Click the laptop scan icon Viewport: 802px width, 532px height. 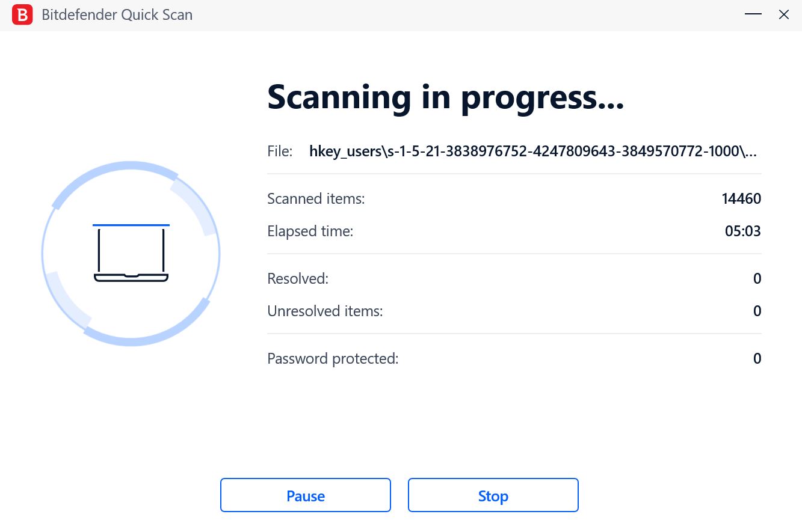tap(131, 252)
